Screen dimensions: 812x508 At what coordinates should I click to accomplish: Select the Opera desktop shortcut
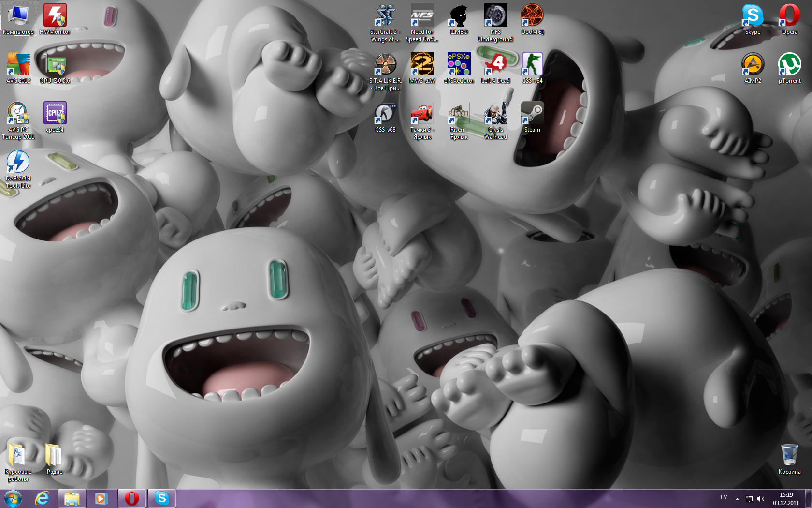click(x=789, y=19)
